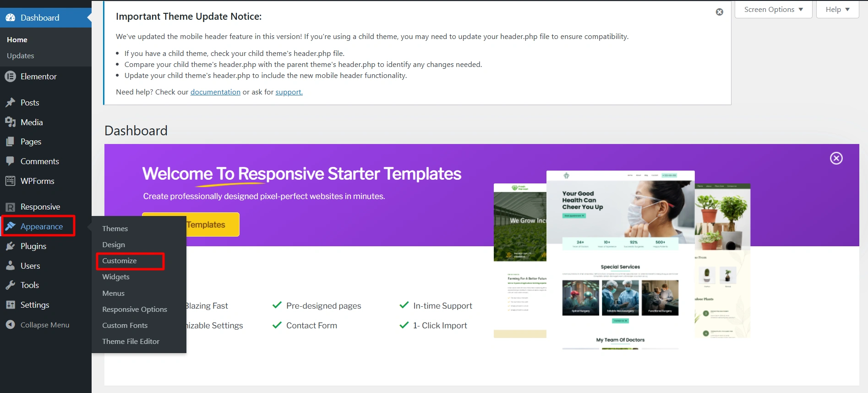Open the Media menu
Viewport: 868px width, 393px height.
click(32, 122)
